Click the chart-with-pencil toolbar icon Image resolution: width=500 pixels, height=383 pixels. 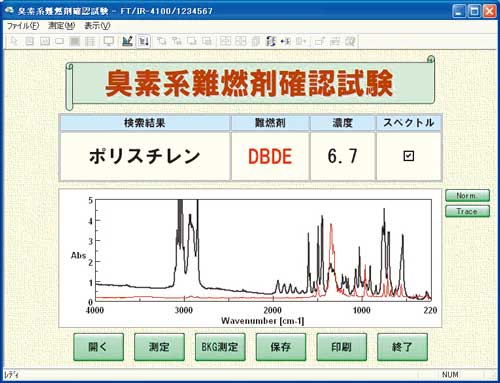coord(127,41)
